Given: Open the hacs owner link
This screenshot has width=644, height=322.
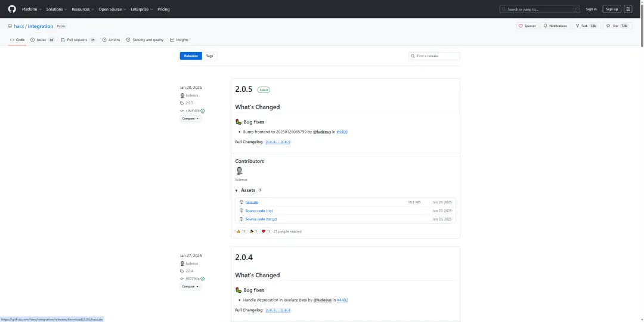Looking at the screenshot, I should point(19,26).
